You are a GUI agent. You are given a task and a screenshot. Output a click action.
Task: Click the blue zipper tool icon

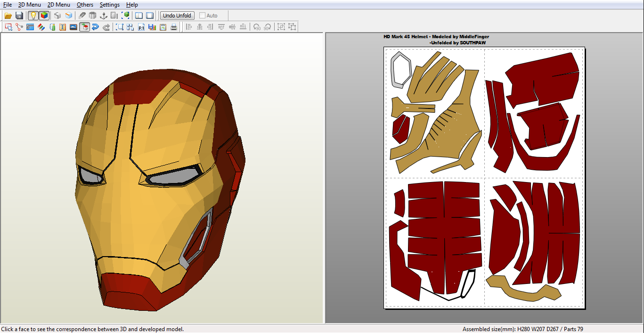[x=30, y=27]
